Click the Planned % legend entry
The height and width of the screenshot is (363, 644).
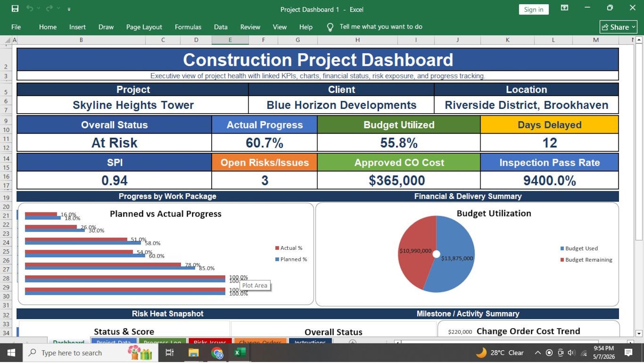pyautogui.click(x=291, y=259)
